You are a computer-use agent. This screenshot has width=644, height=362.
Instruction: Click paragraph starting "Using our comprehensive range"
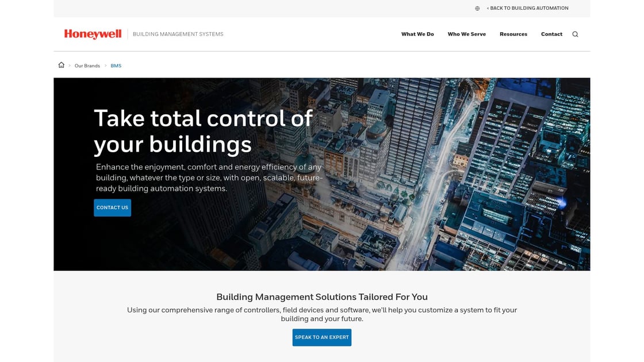click(x=322, y=314)
